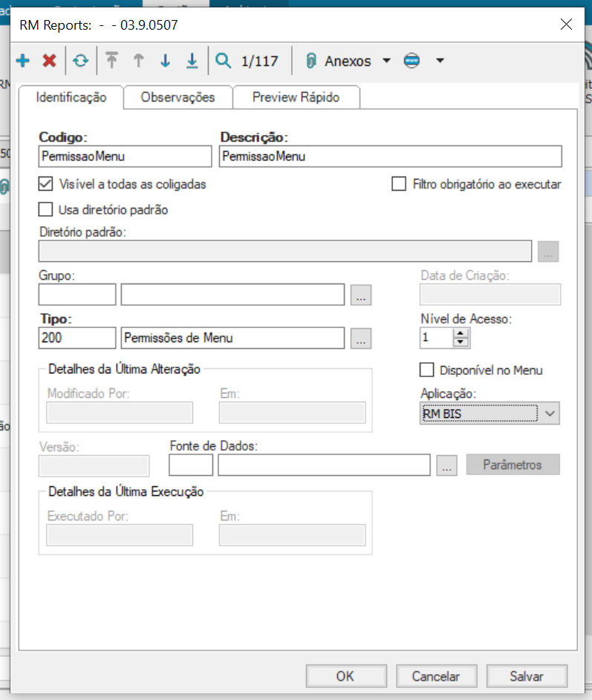
Task: Go to previous record up arrow
Action: tap(138, 60)
